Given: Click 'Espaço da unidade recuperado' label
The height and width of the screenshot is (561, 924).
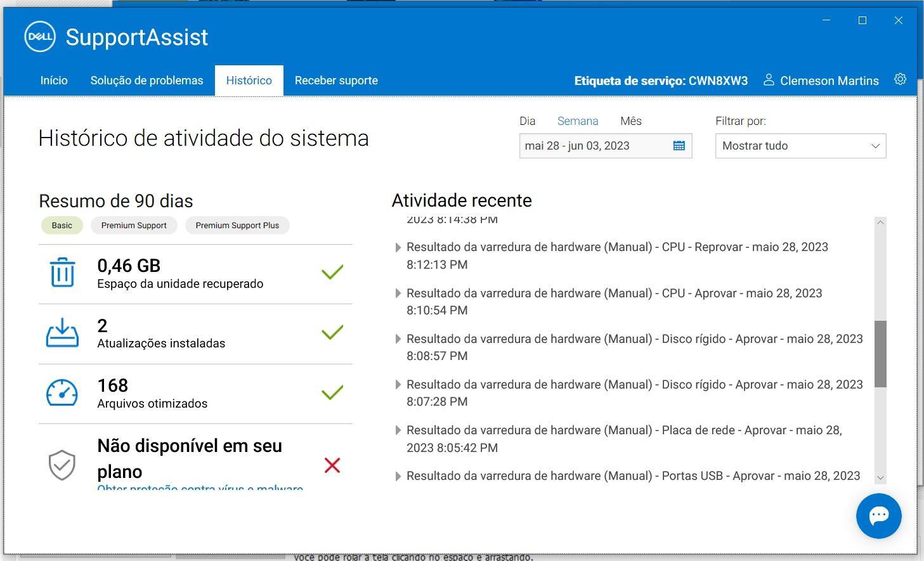Looking at the screenshot, I should point(180,283).
